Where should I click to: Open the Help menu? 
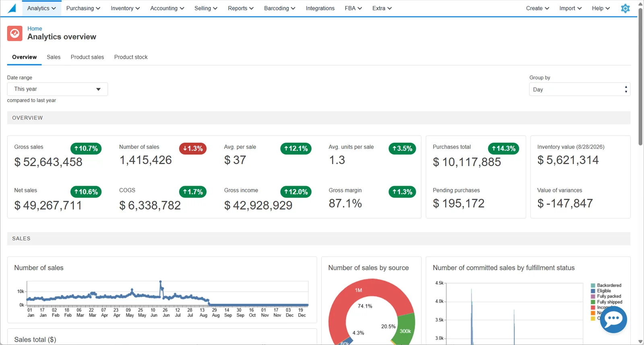tap(601, 8)
